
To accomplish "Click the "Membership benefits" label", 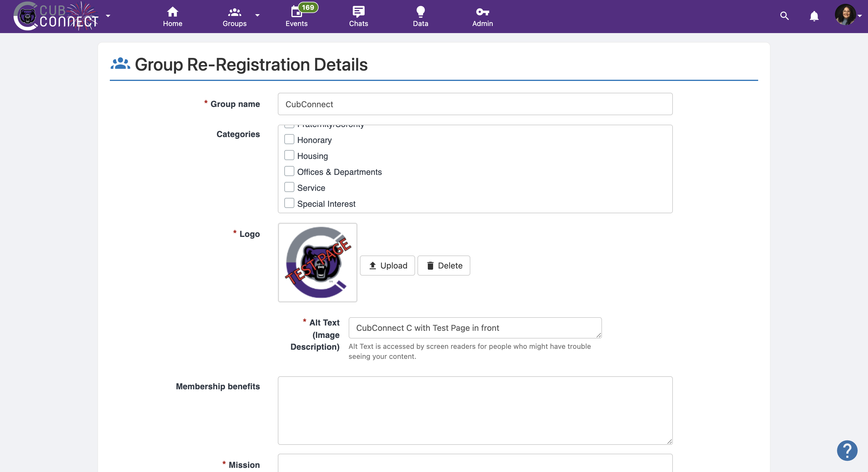I will coord(218,386).
